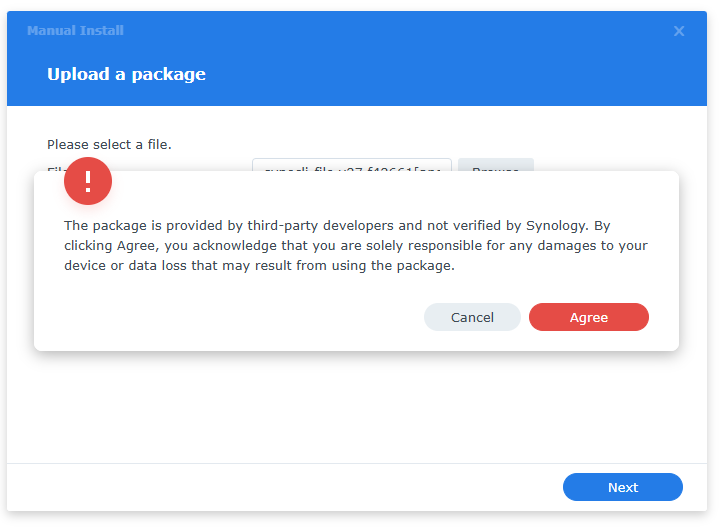Click the third-party warning message text
The width and height of the screenshot is (723, 529).
coord(355,246)
